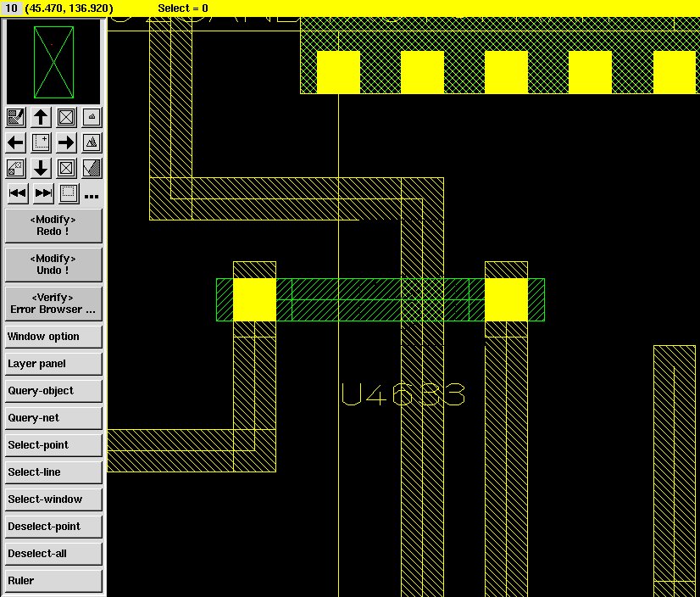Open the Window option menu

point(53,337)
